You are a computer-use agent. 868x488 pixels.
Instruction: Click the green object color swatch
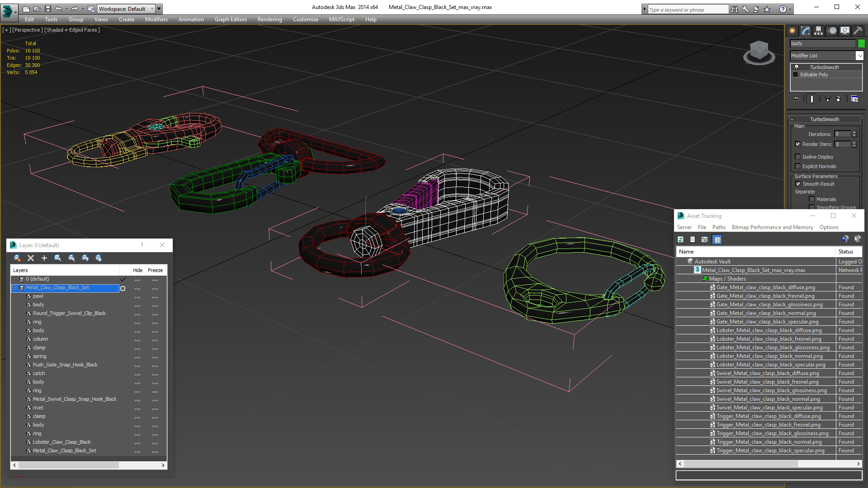coord(861,43)
